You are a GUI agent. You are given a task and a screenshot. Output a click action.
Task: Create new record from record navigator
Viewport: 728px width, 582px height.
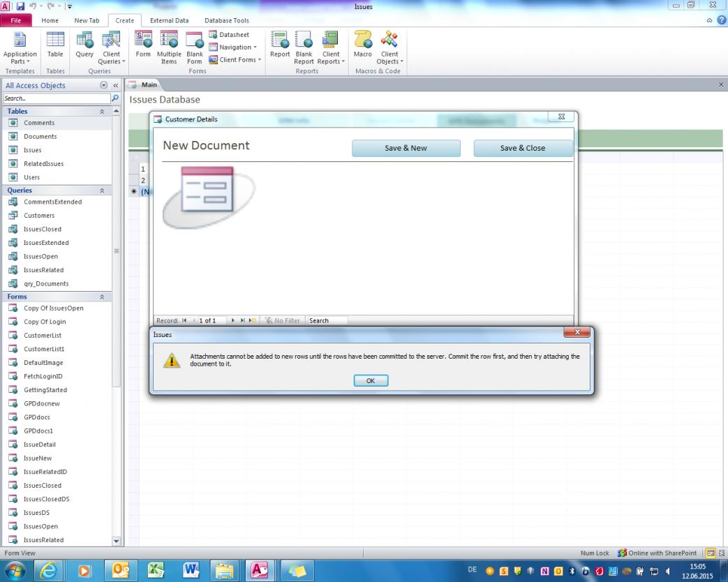252,320
